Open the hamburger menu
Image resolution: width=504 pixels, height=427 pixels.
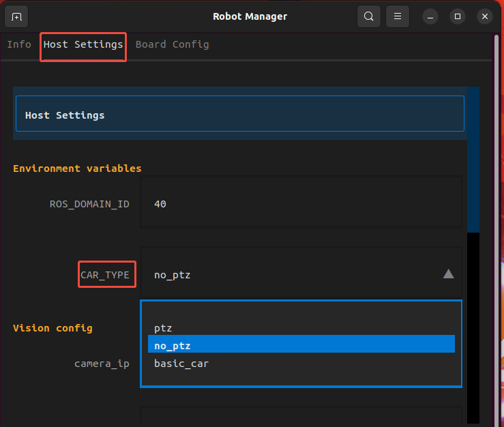click(x=398, y=16)
